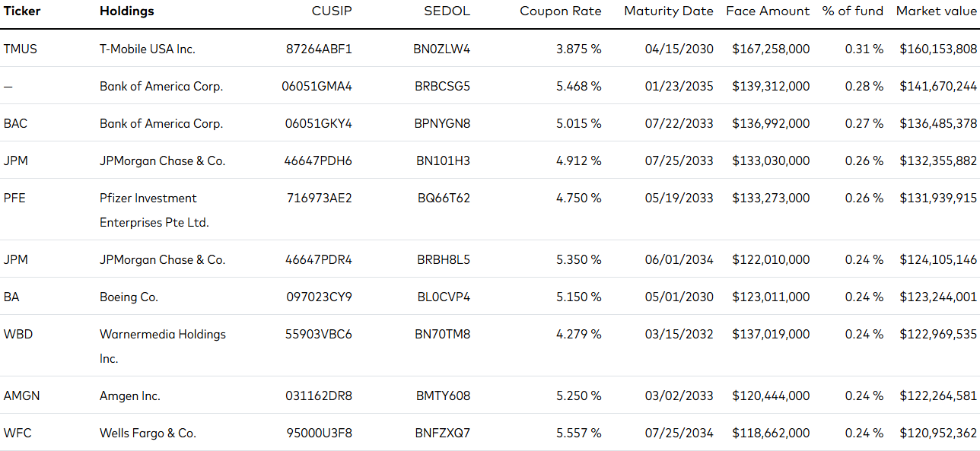
Task: Click the CUSIP column header
Action: pos(332,11)
